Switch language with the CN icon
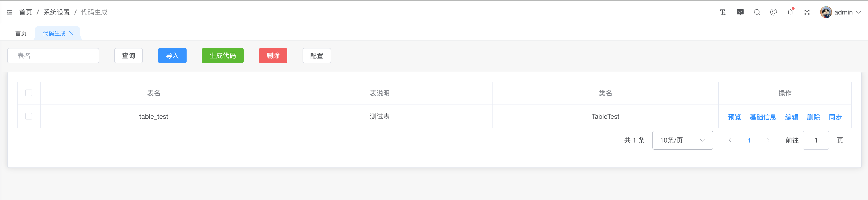The image size is (868, 200). pos(740,12)
